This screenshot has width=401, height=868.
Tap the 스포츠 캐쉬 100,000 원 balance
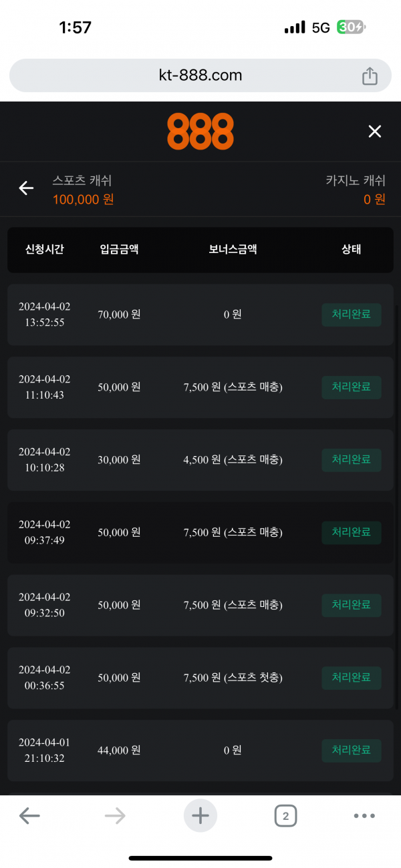[x=83, y=199]
